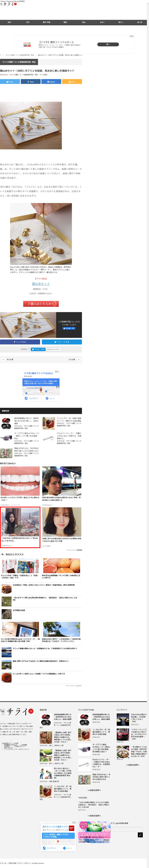This screenshot has height=868, width=149.
Task: Open the 猫山水セット product link
Action: tap(41, 284)
